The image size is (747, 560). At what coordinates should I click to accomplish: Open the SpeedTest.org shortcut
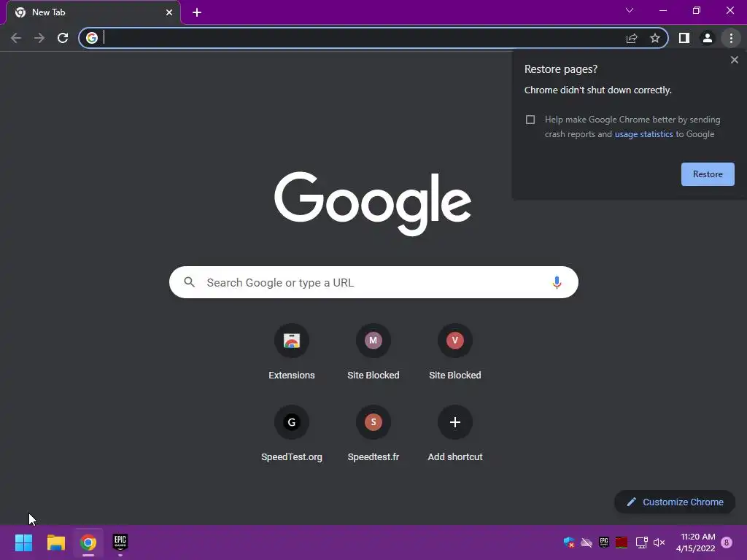pyautogui.click(x=292, y=434)
